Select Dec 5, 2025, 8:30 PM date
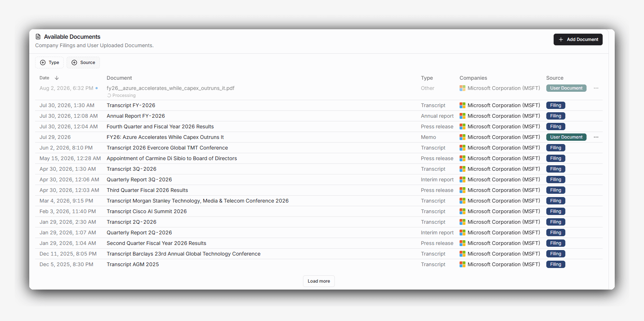 [x=66, y=264]
